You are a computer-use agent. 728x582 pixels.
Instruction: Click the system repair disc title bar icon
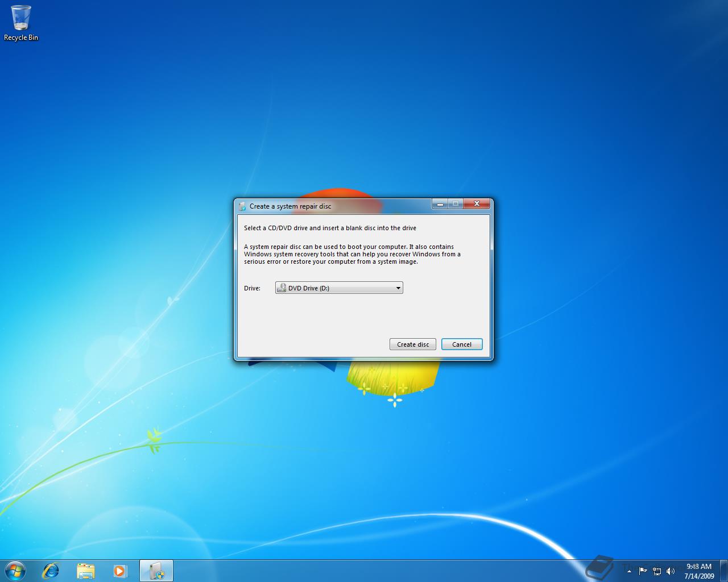point(242,206)
